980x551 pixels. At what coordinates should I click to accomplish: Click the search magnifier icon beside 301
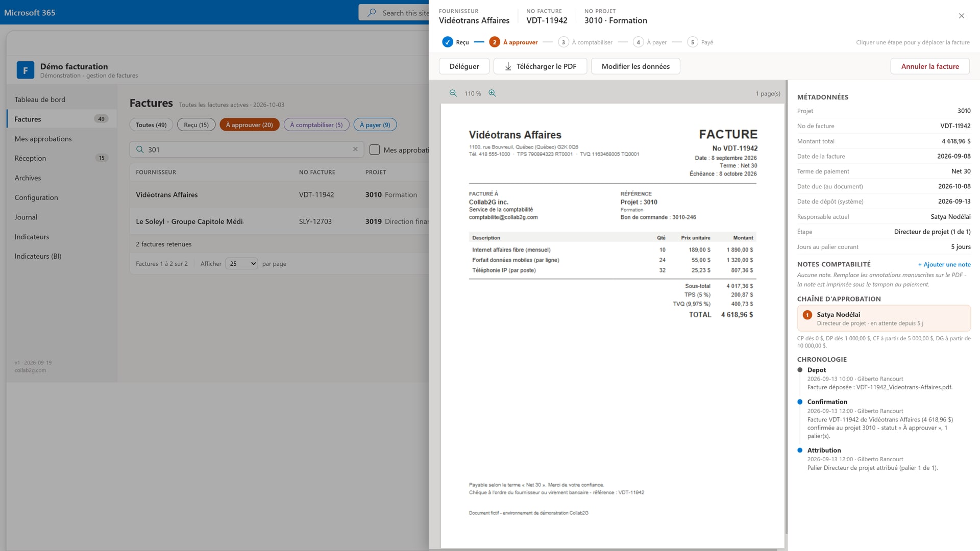pos(140,149)
